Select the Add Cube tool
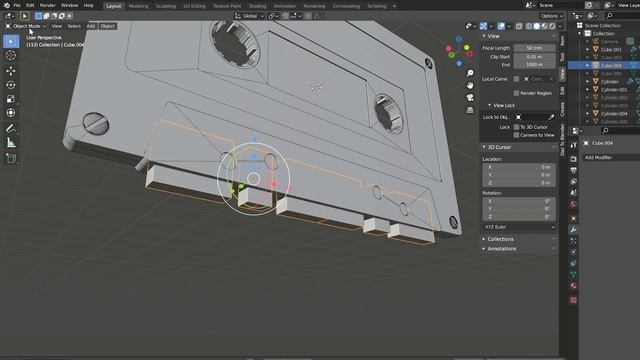Image resolution: width=640 pixels, height=360 pixels. point(11,158)
